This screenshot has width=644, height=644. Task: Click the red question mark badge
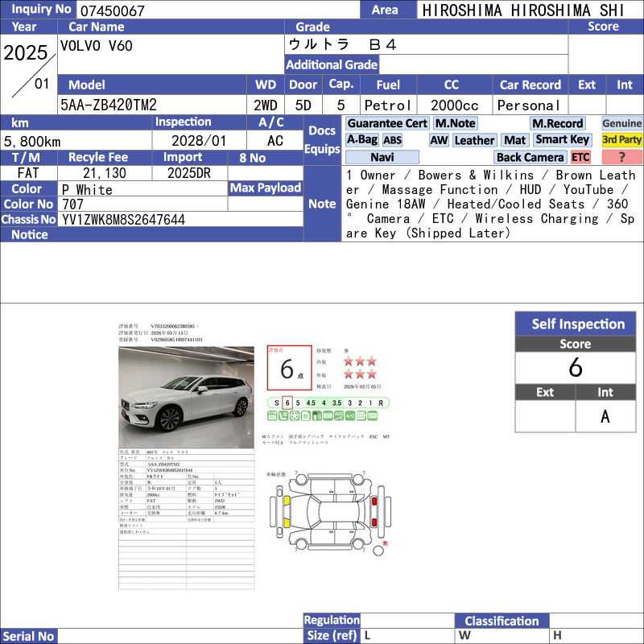(x=621, y=157)
